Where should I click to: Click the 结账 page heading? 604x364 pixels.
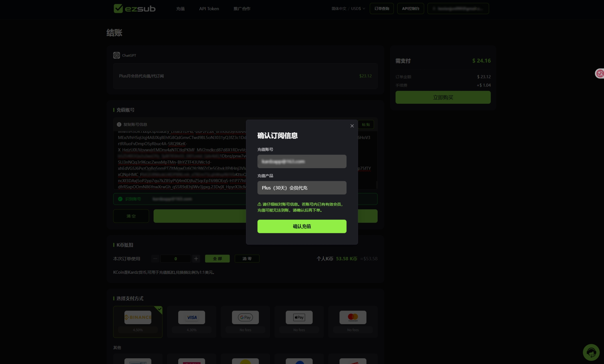(x=114, y=33)
